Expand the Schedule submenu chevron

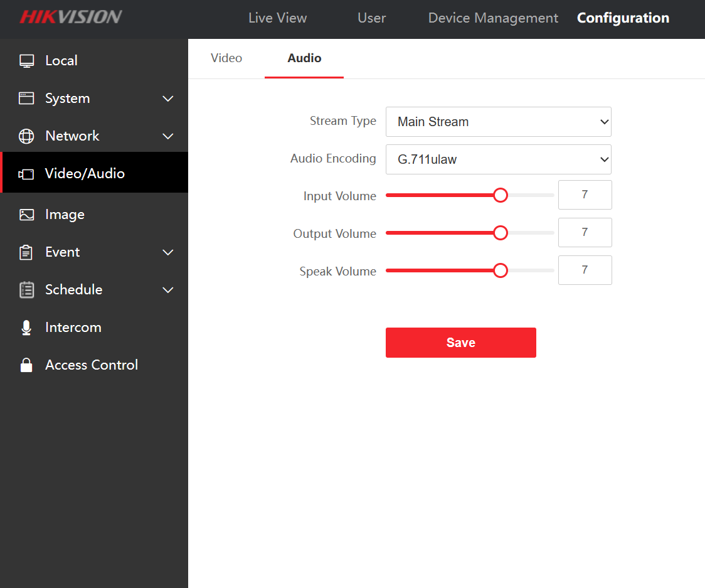coord(168,290)
